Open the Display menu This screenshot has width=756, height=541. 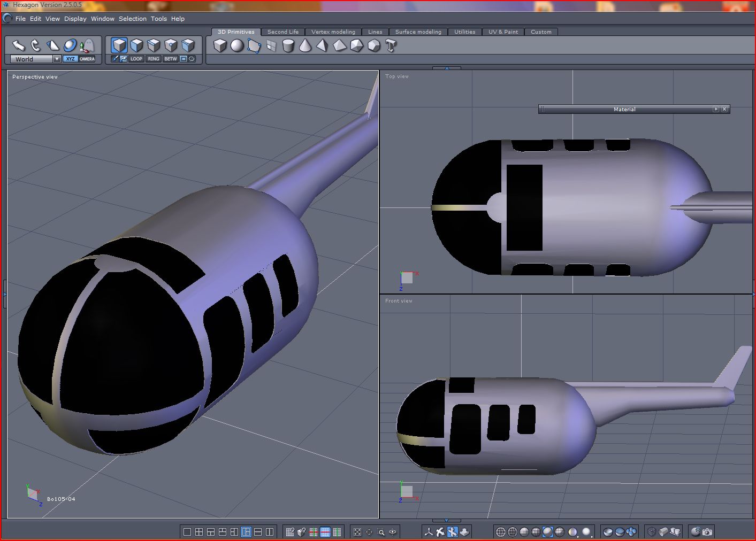pyautogui.click(x=75, y=19)
